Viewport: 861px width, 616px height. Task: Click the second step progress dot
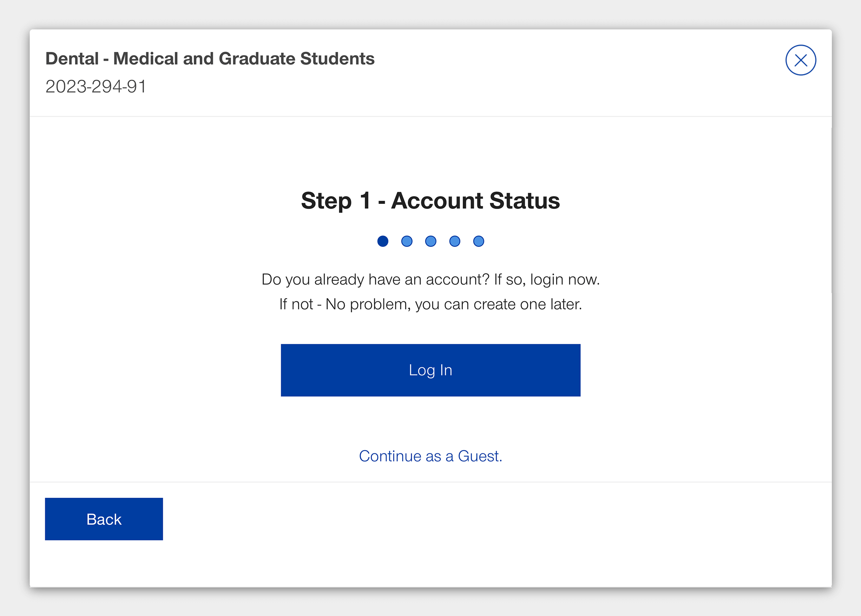point(407,241)
